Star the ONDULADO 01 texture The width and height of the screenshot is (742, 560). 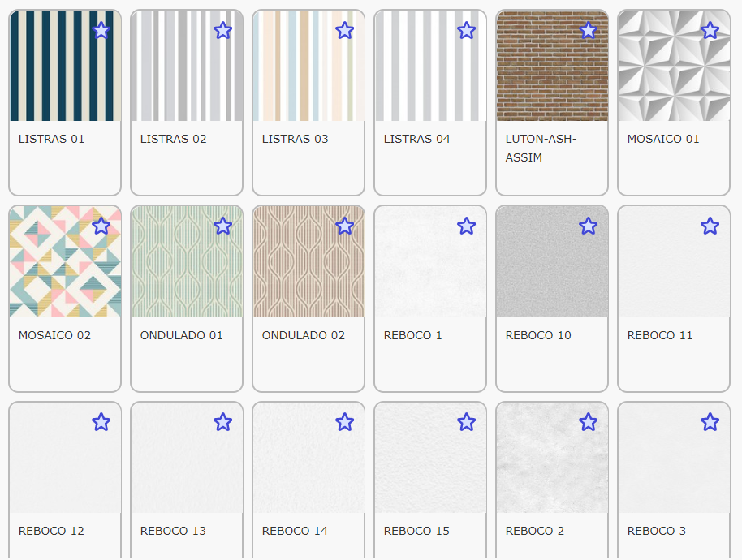222,226
